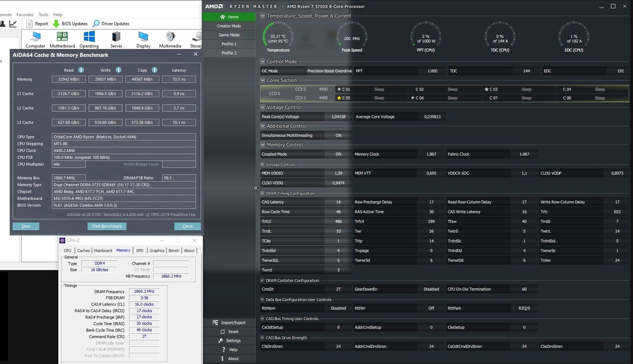Click the About info icon in Ryzen Master
The width and height of the screenshot is (633, 364).
(x=223, y=359)
